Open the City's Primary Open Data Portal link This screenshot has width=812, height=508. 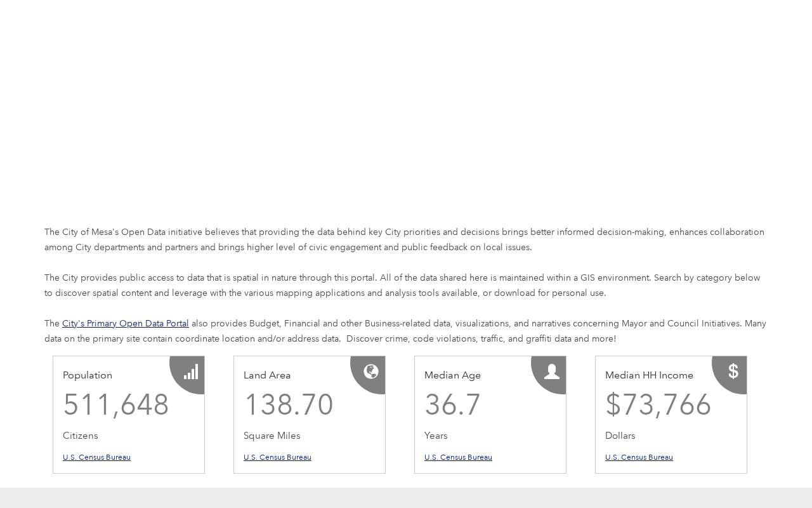click(126, 323)
